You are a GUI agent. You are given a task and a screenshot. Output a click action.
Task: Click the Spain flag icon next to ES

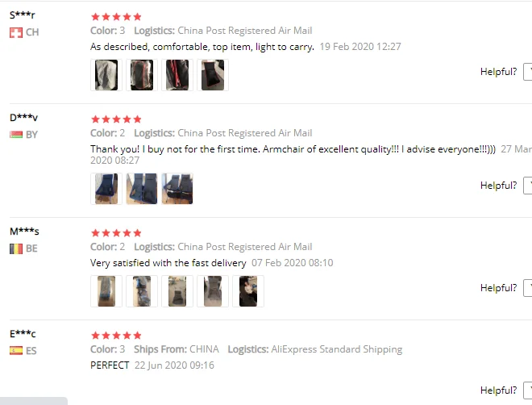coord(16,350)
